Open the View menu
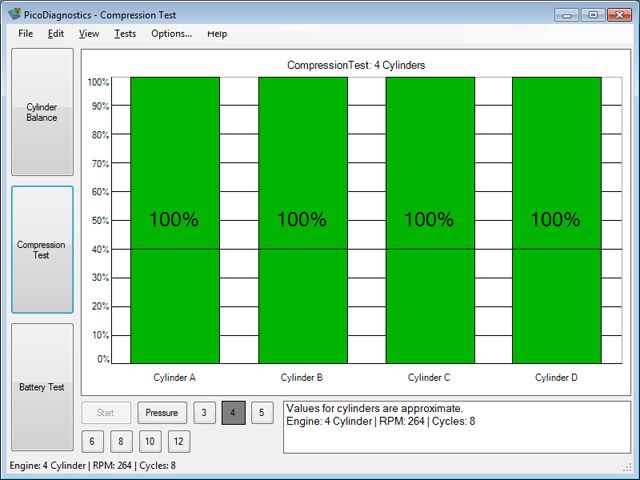This screenshot has height=480, width=640. pyautogui.click(x=89, y=33)
